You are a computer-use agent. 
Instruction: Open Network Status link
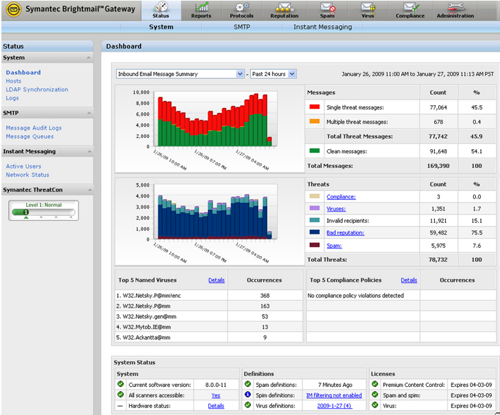27,175
